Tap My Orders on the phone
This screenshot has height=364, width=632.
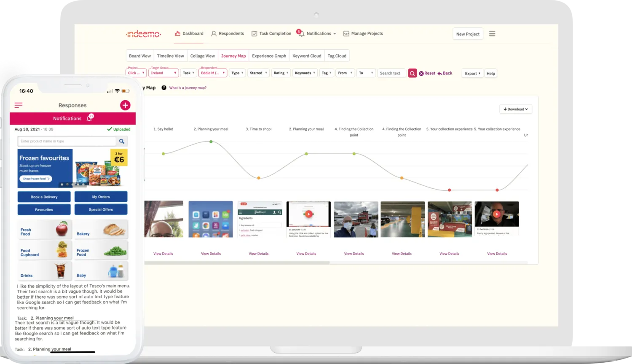[101, 197]
